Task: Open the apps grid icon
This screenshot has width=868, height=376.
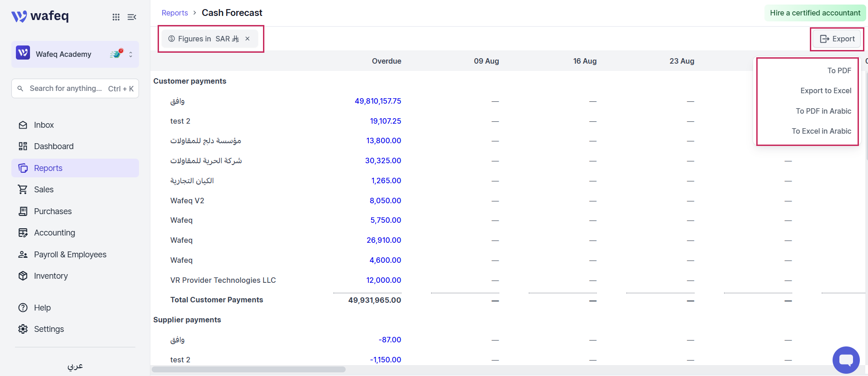Action: (x=116, y=17)
